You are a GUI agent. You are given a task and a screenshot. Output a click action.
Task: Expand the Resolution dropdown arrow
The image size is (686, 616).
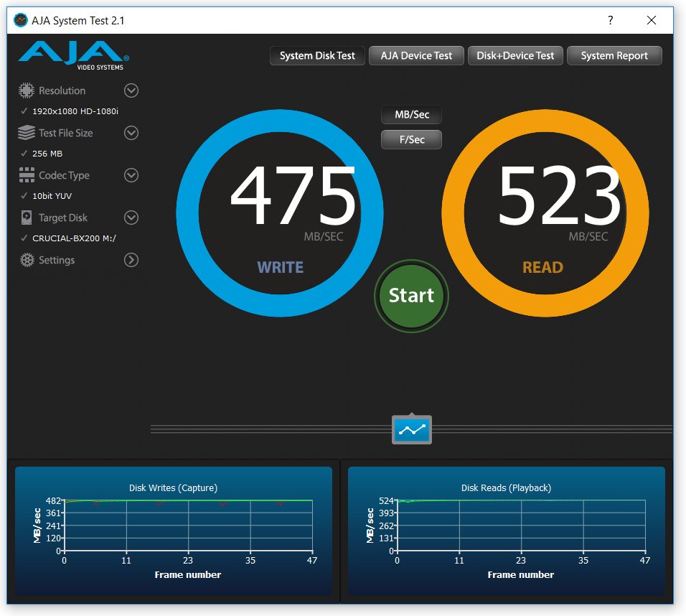[131, 90]
